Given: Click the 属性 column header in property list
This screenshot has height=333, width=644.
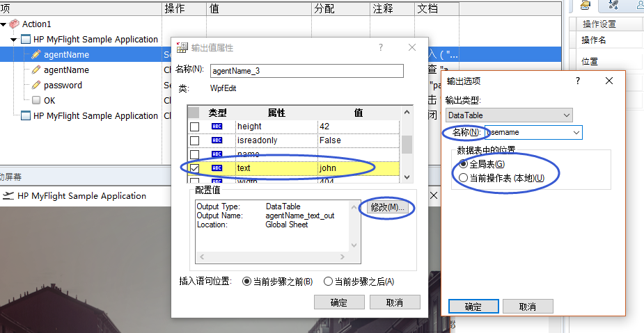Looking at the screenshot, I should [x=276, y=113].
